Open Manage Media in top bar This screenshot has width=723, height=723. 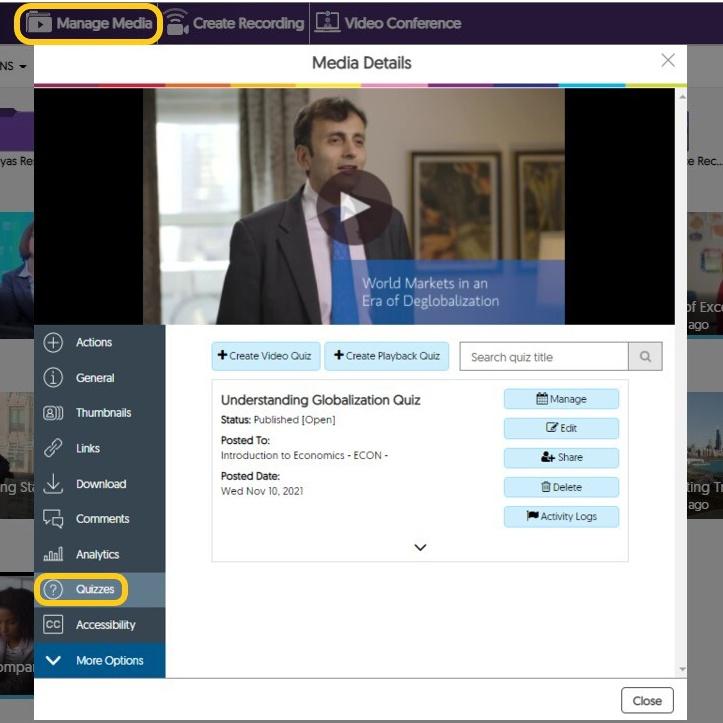pyautogui.click(x=89, y=23)
